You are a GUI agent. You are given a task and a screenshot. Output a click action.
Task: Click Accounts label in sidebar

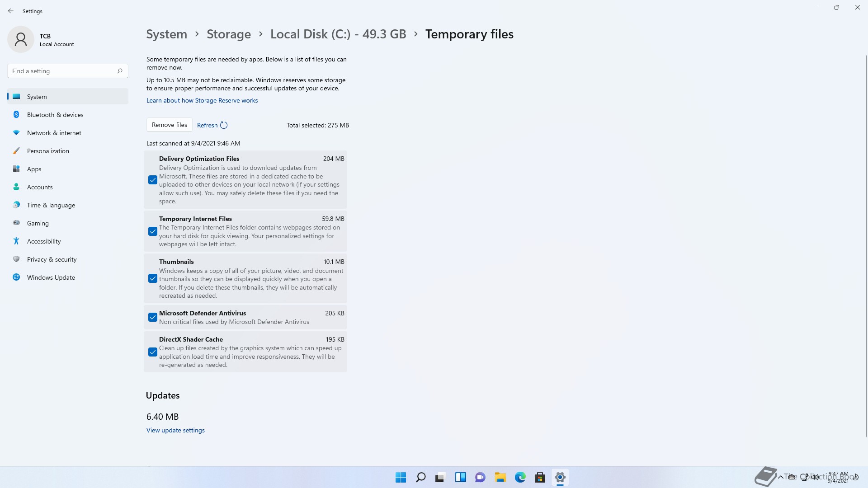point(40,187)
